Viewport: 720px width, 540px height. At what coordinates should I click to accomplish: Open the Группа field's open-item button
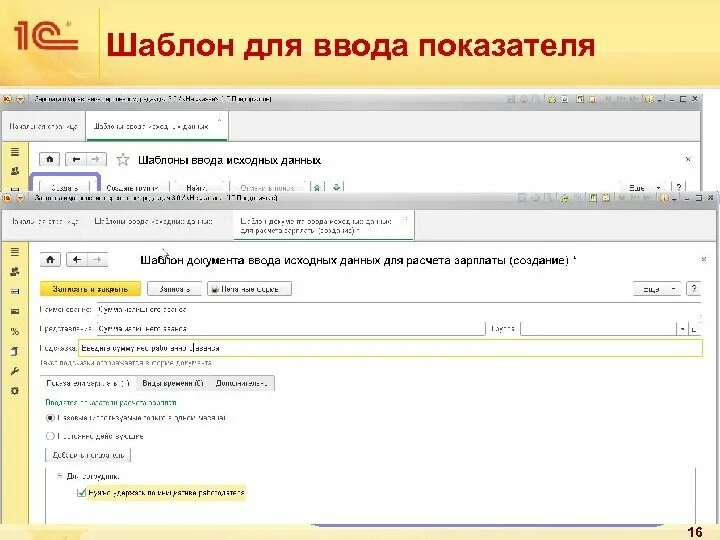click(x=695, y=329)
